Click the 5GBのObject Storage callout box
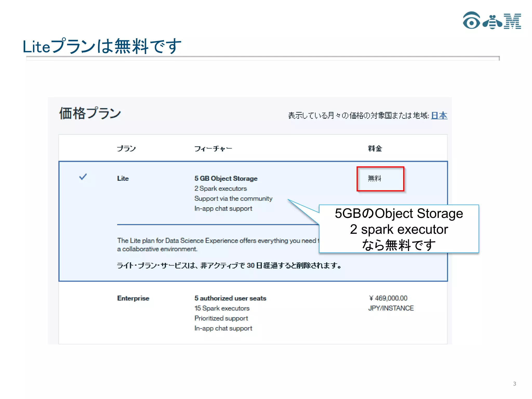This screenshot has height=399, width=532. [x=399, y=229]
